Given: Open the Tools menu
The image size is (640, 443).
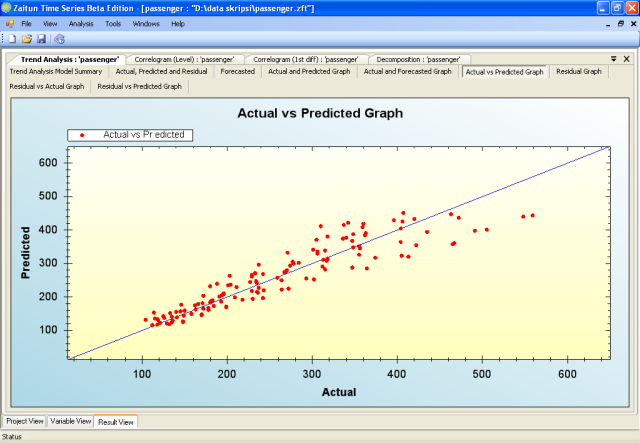Looking at the screenshot, I should (113, 22).
